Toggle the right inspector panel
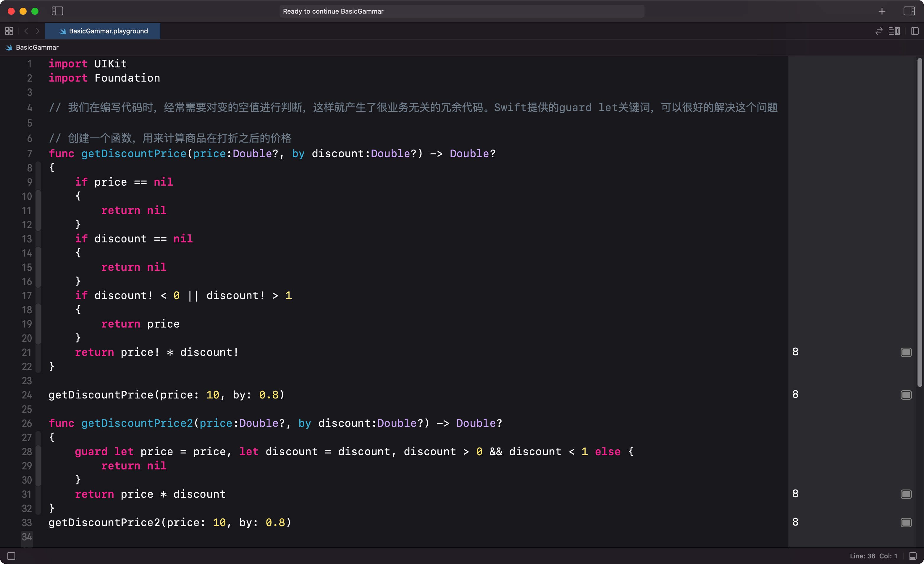 (x=909, y=11)
